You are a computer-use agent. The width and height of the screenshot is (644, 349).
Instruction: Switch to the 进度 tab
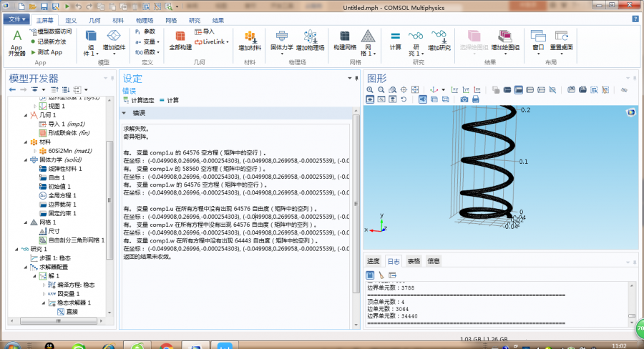pos(373,261)
